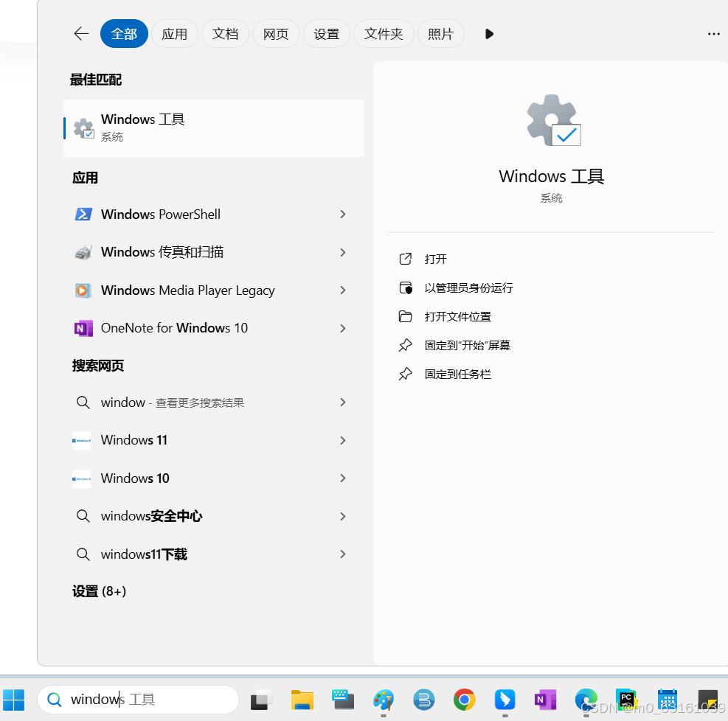Expand the Windows 11 result chevron
Screen dimensions: 728x721
coord(343,440)
